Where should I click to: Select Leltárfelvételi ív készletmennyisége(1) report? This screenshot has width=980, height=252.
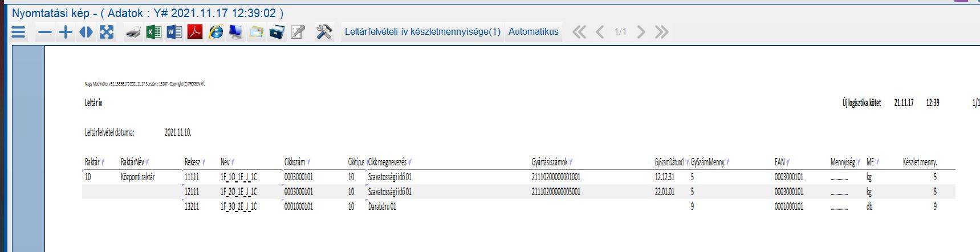coord(422,32)
